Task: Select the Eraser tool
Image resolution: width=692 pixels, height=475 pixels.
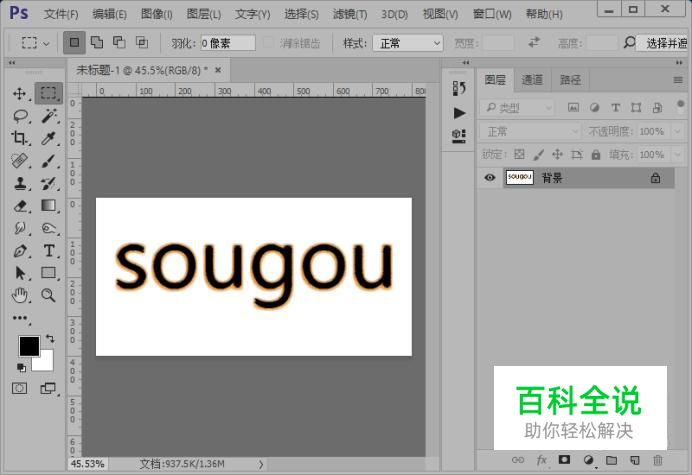Action: click(x=20, y=206)
